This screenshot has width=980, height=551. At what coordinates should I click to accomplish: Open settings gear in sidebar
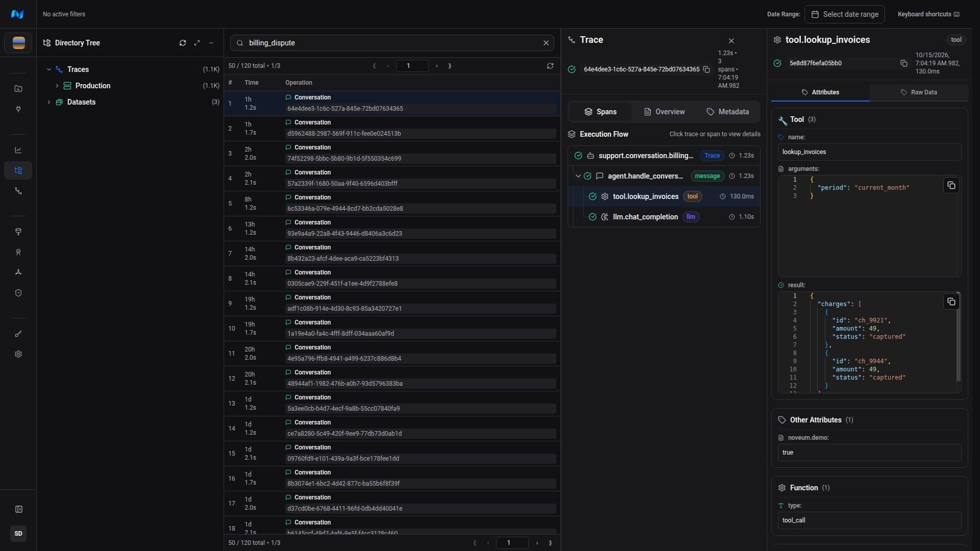(18, 354)
